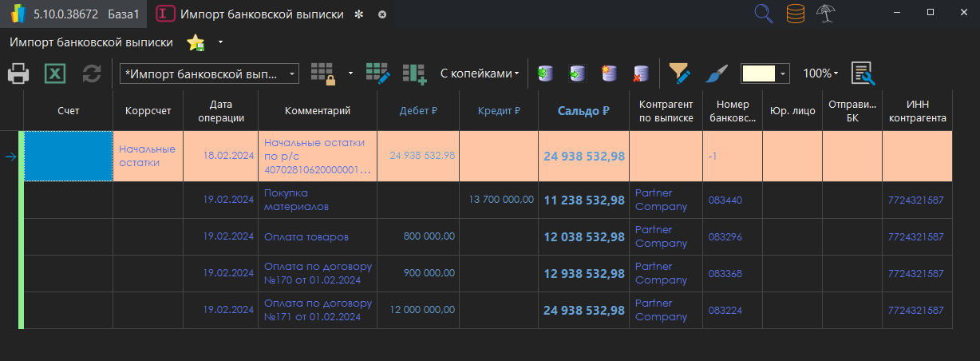Click 'Дата операции' column header
This screenshot has width=980, height=361.
(x=221, y=111)
